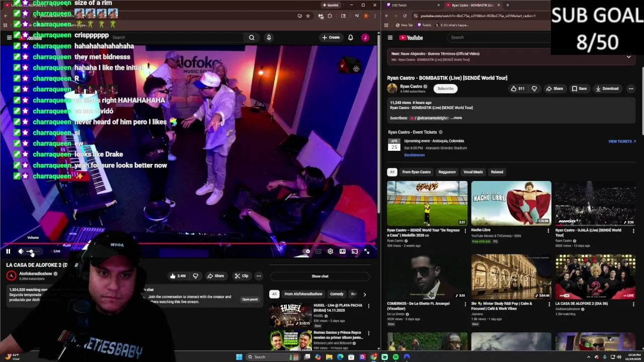
Task: Create a Clip of the stream
Action: [x=242, y=276]
